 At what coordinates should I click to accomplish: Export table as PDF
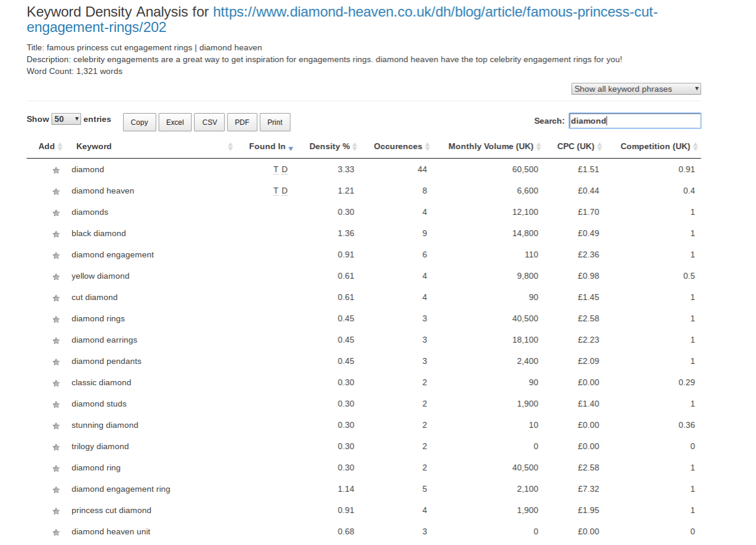(x=242, y=122)
